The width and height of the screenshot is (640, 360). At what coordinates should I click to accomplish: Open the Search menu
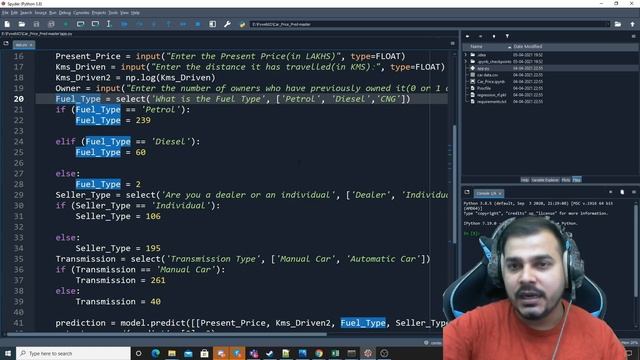pos(26,13)
